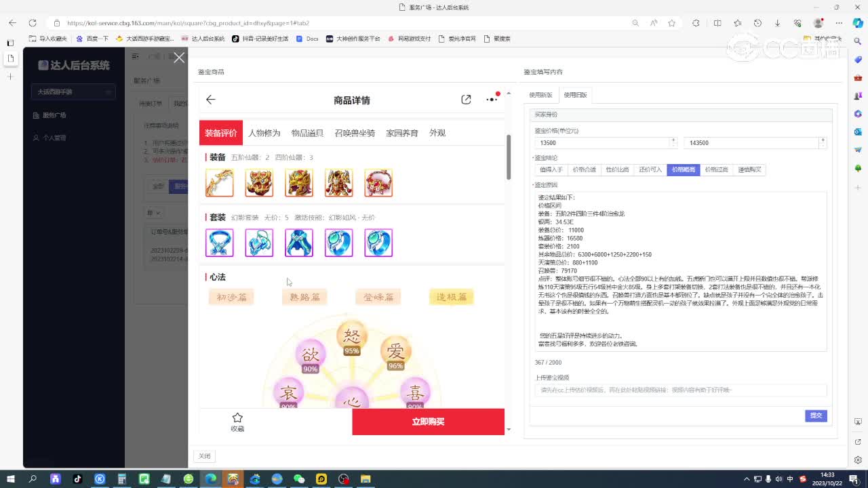
Task: Open the 达人后台系统 bookmark
Action: tap(203, 39)
